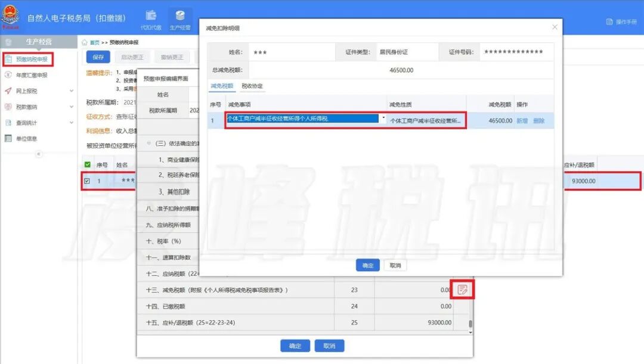Screen dimensions: 644x364
Task: Click the 查询统计 sidebar icon
Action: [8, 123]
